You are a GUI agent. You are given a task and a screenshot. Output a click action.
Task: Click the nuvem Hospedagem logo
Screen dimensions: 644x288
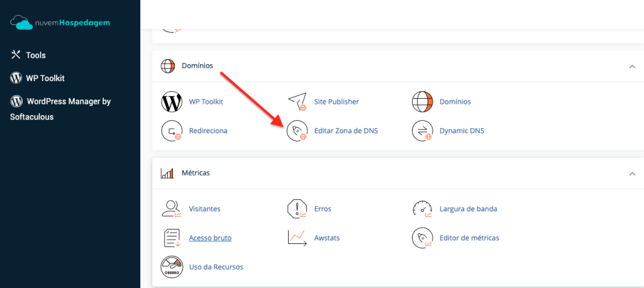click(x=60, y=23)
